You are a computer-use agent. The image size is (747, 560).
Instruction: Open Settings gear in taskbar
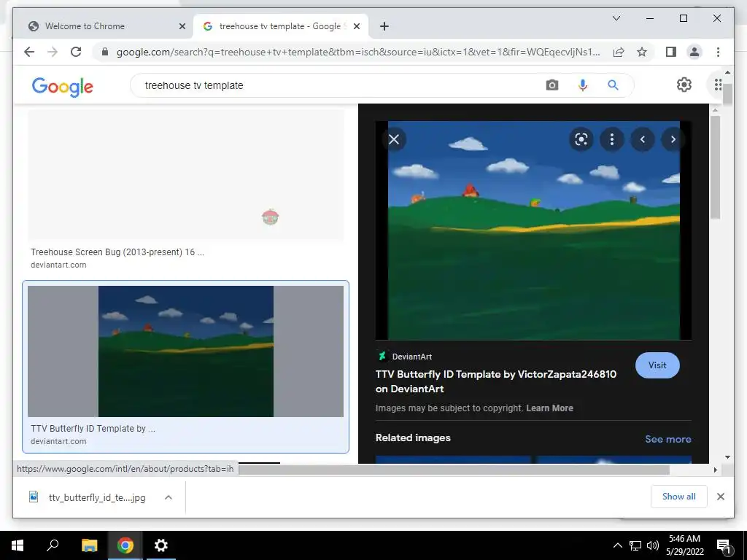pos(161,545)
